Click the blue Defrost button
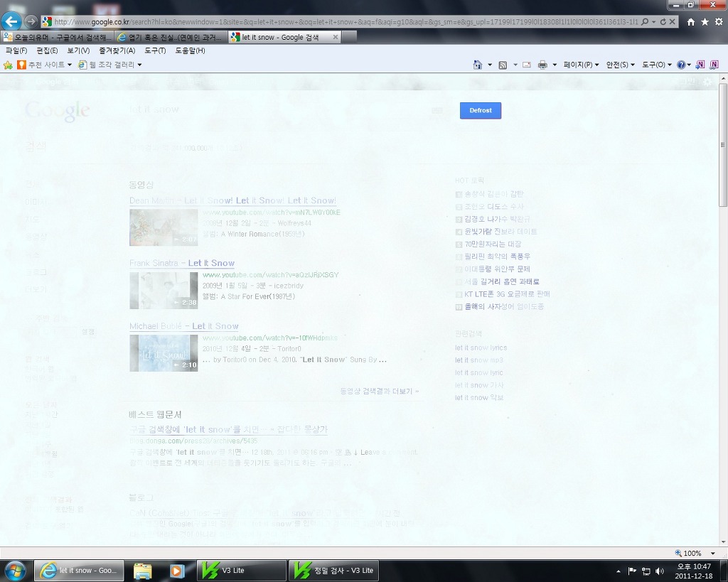 tap(481, 110)
